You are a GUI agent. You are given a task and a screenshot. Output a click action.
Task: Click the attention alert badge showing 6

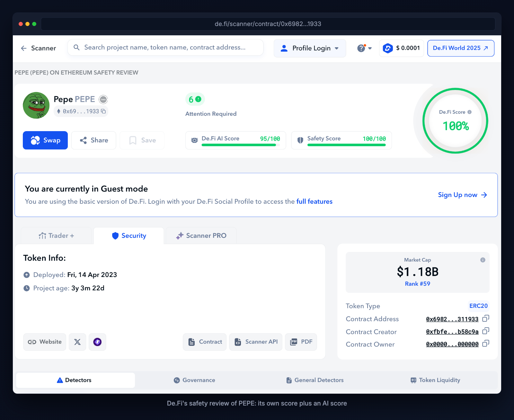point(195,99)
